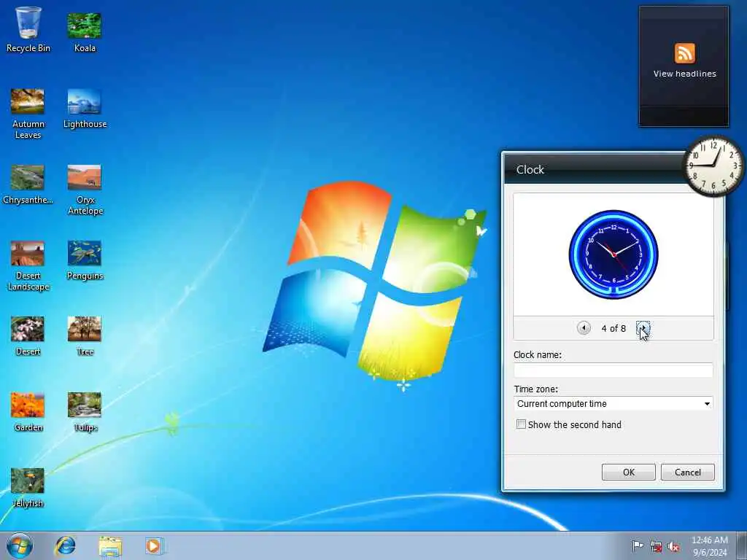Image resolution: width=747 pixels, height=560 pixels.
Task: Select the Garden image icon
Action: click(x=28, y=411)
